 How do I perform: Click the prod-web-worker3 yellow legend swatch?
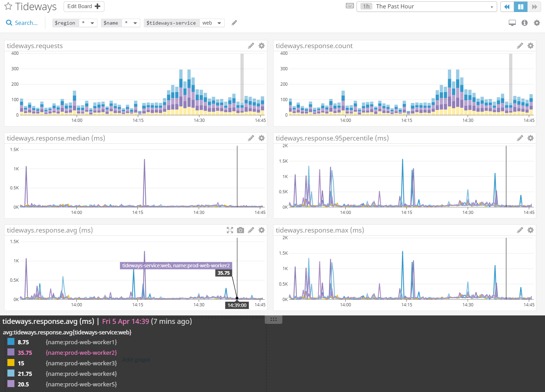pyautogui.click(x=11, y=362)
